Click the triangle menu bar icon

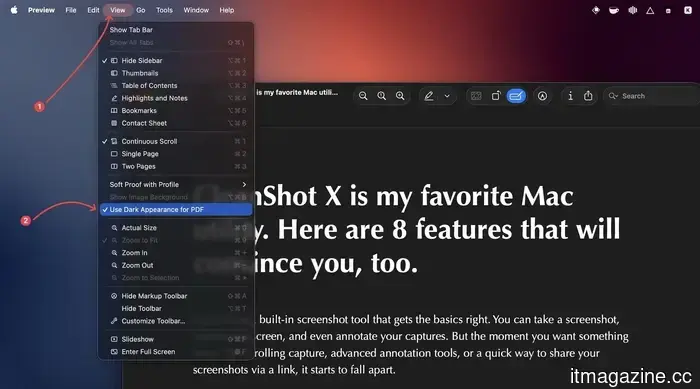click(650, 10)
